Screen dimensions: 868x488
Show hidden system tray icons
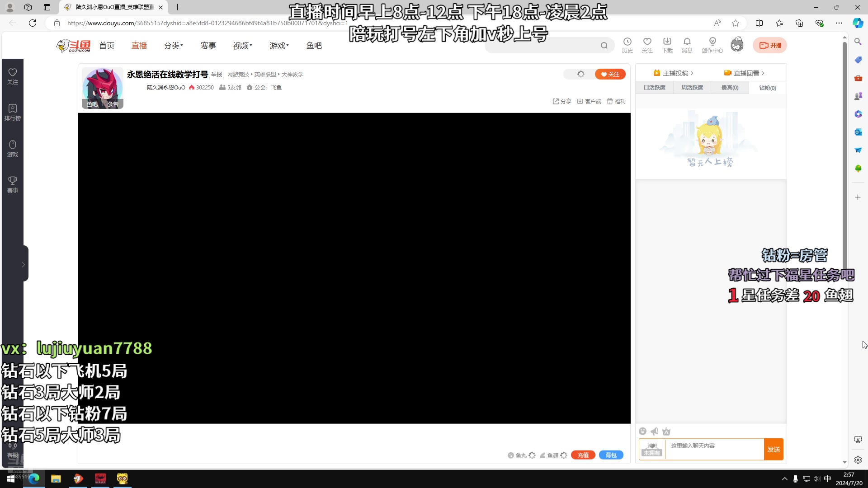(784, 479)
